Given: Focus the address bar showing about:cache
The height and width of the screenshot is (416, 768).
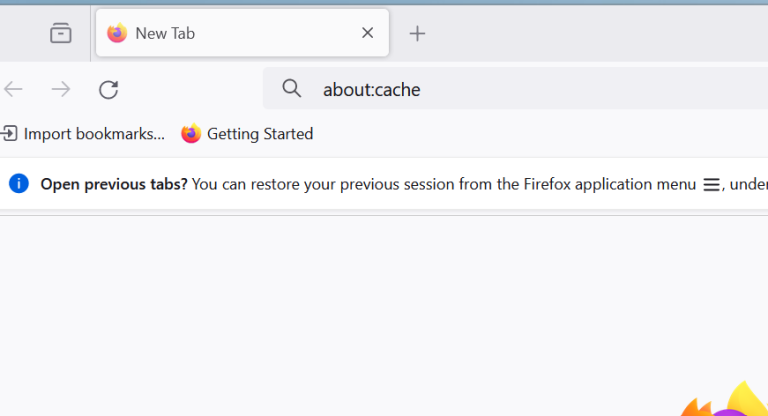Looking at the screenshot, I should pyautogui.click(x=515, y=89).
